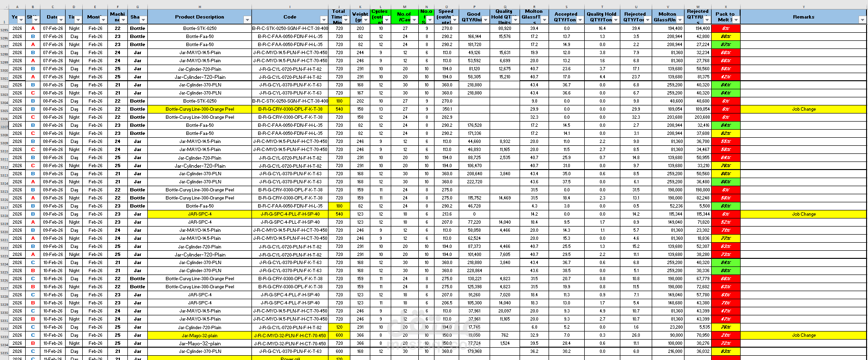Viewport: 868px width, 360px height.
Task: Select column I by its letter header
Action: pos(290,7)
